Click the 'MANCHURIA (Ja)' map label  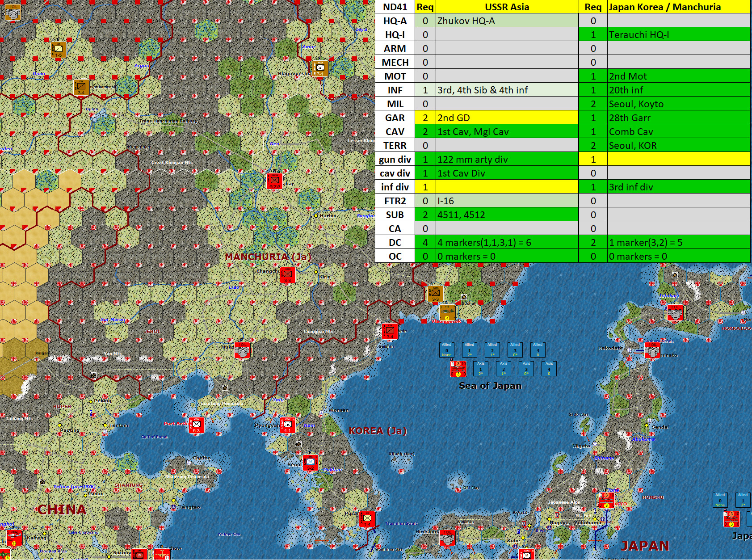click(268, 257)
